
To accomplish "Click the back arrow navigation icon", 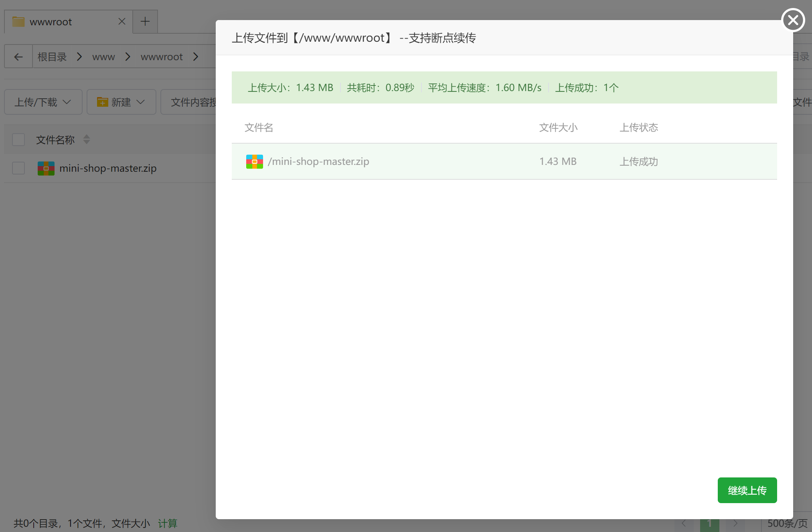I will [18, 57].
